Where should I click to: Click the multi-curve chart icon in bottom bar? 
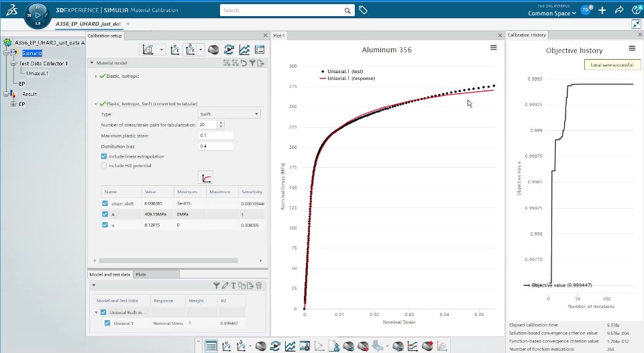(x=442, y=346)
